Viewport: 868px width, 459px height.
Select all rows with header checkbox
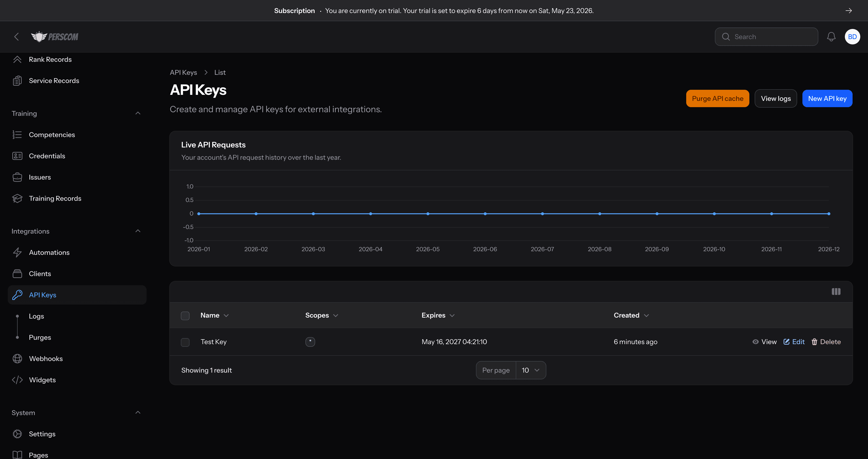185,316
